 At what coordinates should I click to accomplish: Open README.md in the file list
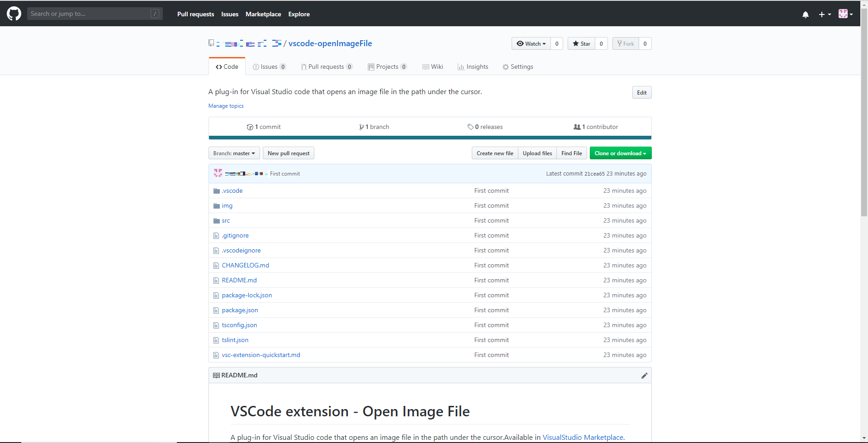pos(239,280)
